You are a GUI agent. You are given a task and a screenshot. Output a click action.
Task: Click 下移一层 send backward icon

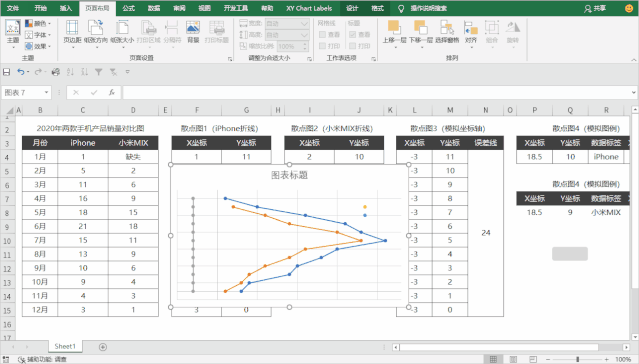click(420, 28)
